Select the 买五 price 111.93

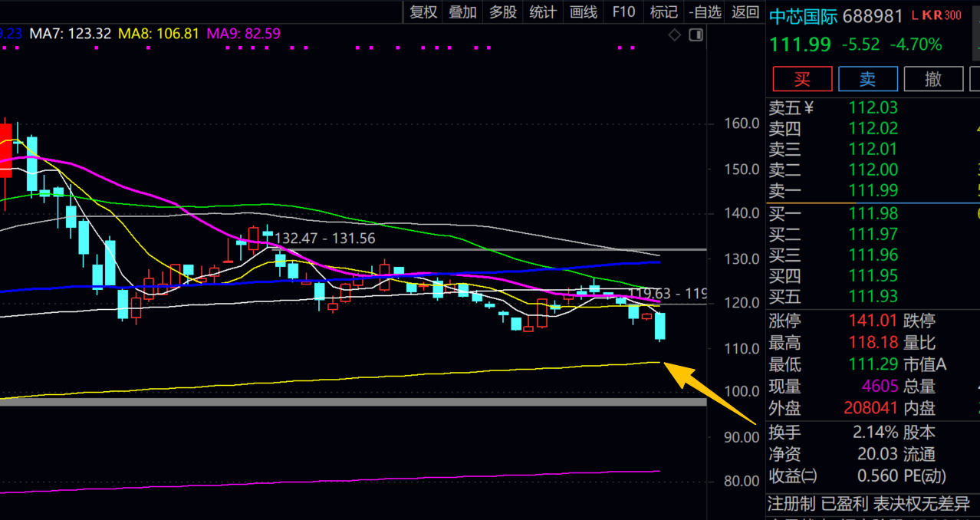tap(873, 296)
